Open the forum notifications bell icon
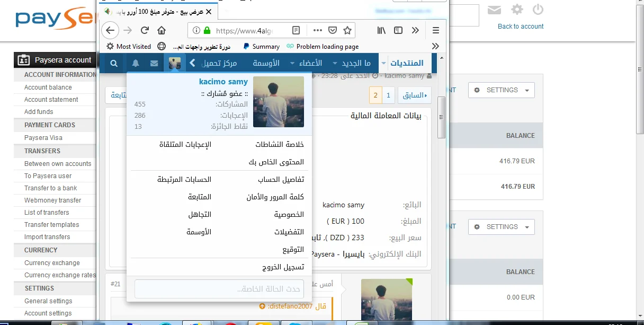This screenshot has width=644, height=325. click(136, 64)
